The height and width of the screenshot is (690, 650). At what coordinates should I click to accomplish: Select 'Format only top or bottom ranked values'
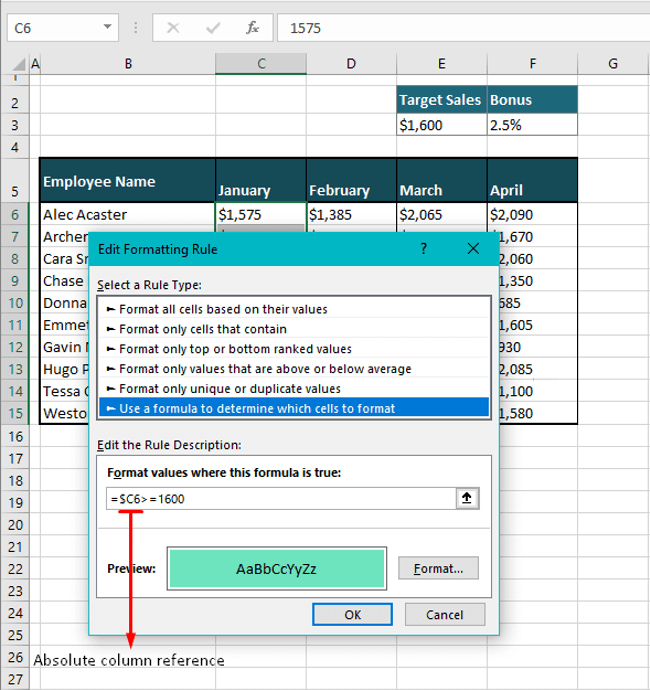pyautogui.click(x=294, y=349)
